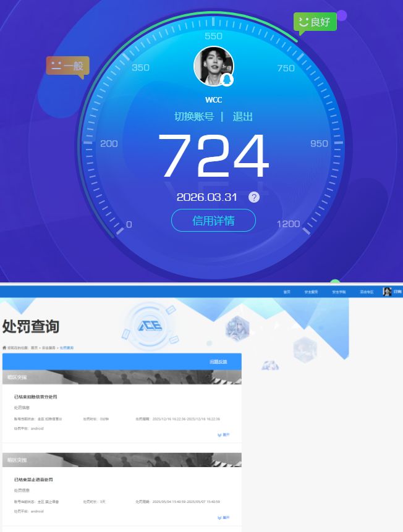Click the 724 credit score number
403x532 pixels.
pyautogui.click(x=213, y=155)
